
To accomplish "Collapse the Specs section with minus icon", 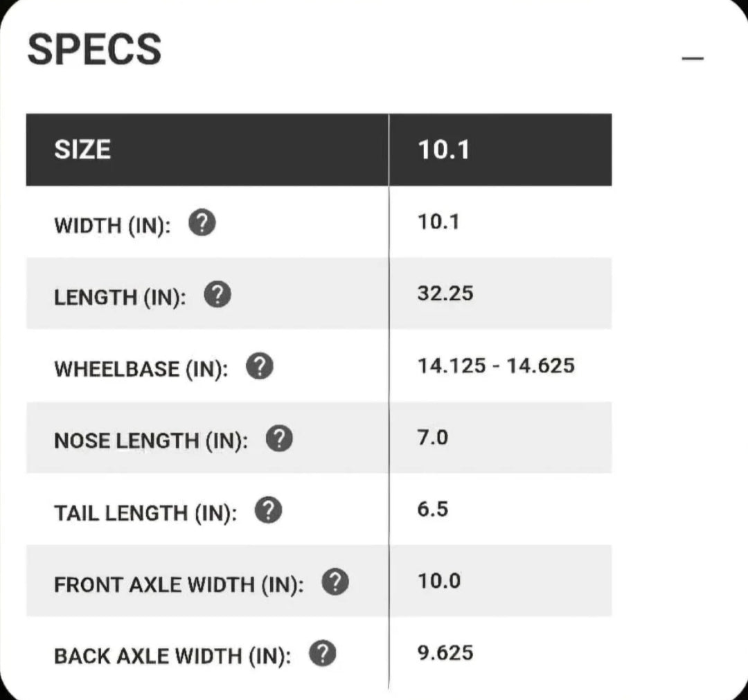I will (x=693, y=58).
